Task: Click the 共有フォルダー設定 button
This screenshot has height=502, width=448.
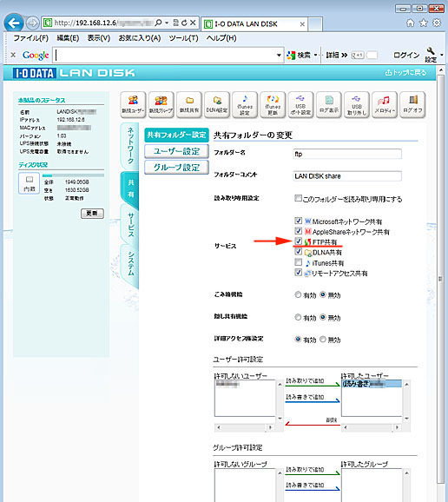Action: pos(176,135)
